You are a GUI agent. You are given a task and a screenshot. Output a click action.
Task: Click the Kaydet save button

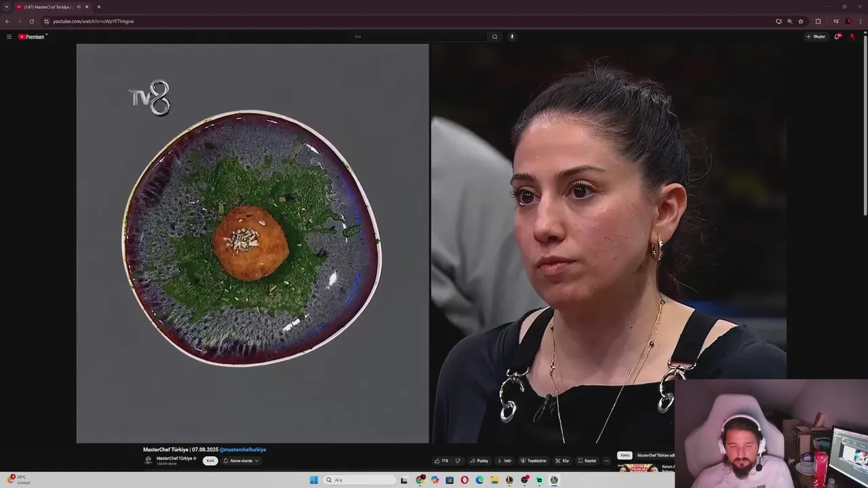(x=587, y=461)
